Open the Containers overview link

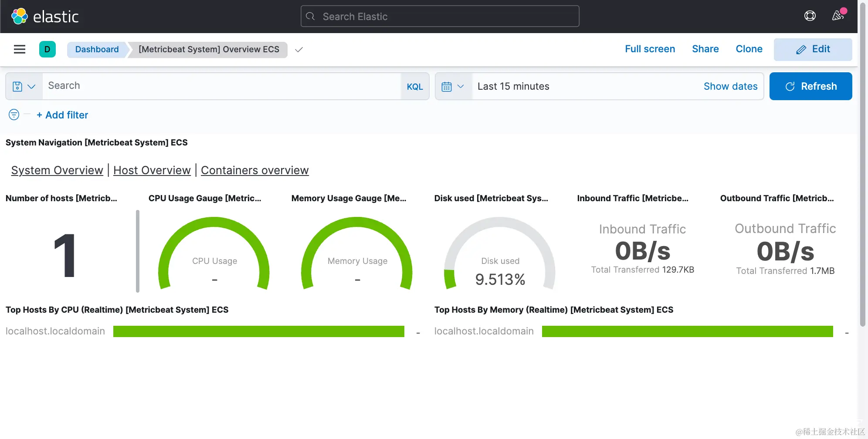[255, 170]
